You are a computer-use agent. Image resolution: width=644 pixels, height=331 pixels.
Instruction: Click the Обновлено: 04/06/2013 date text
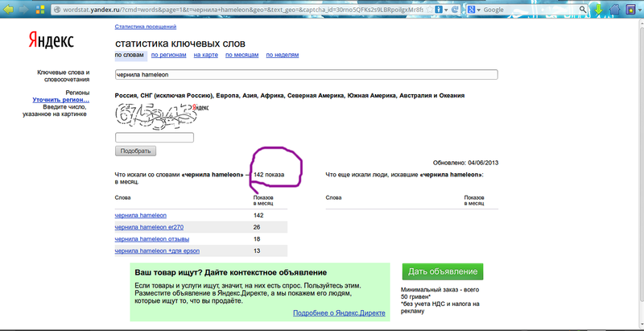tap(465, 163)
